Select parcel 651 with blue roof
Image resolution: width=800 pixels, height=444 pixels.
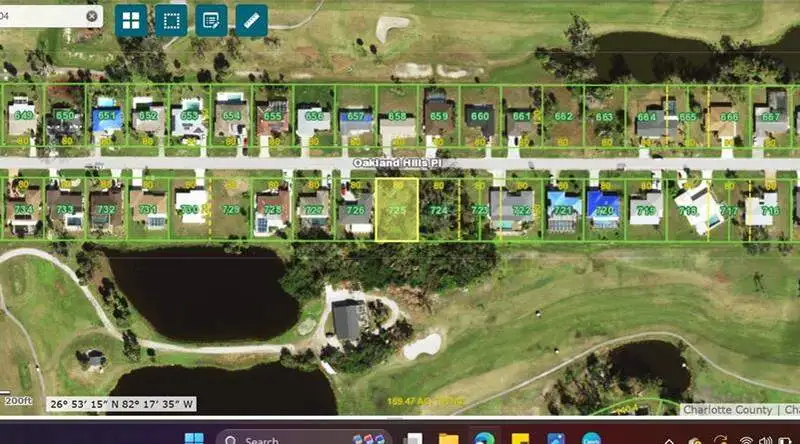pyautogui.click(x=107, y=117)
